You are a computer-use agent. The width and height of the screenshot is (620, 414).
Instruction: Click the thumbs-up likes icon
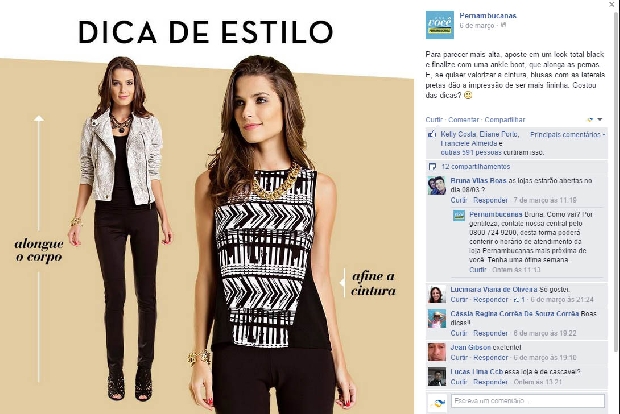coord(432,134)
